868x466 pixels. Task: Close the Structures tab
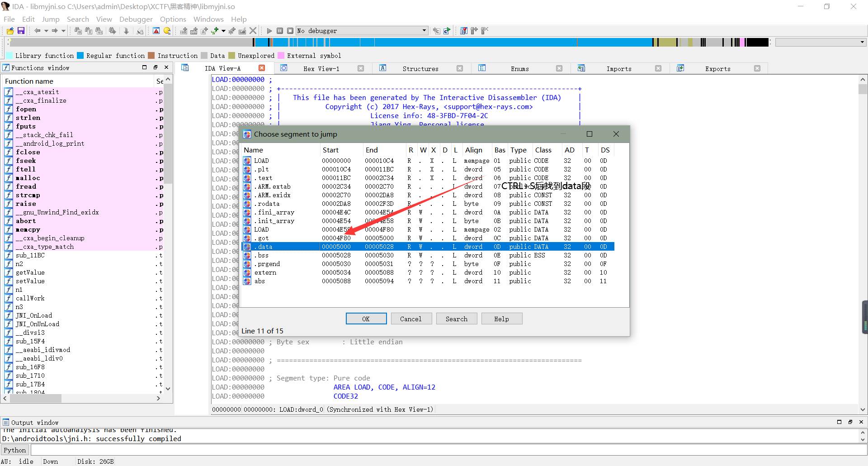pyautogui.click(x=460, y=68)
